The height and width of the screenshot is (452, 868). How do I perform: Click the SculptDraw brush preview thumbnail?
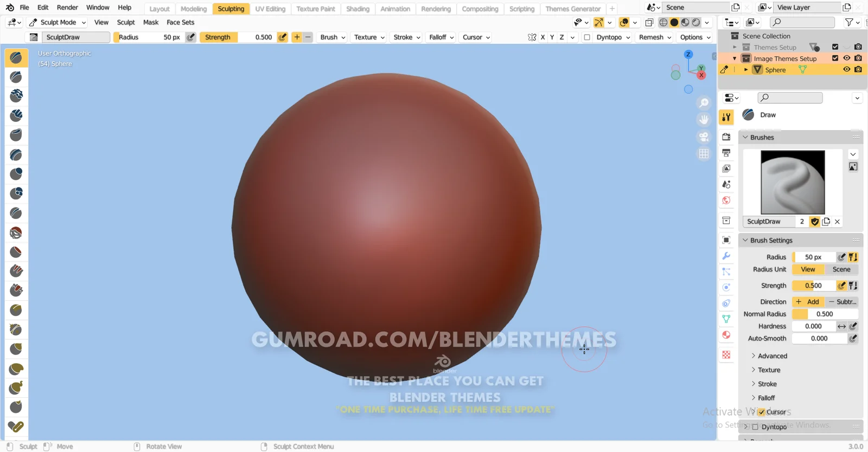pos(793,182)
